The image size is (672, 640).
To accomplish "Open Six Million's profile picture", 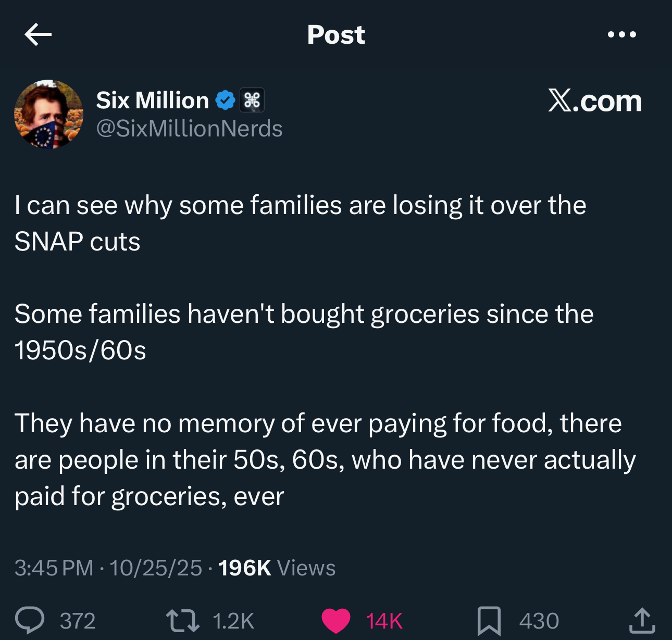I will pos(48,115).
